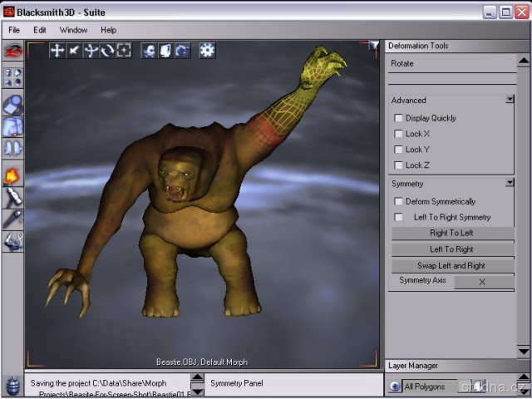Click Swap Left and Right button
Image resolution: width=532 pixels, height=399 pixels.
click(x=452, y=266)
